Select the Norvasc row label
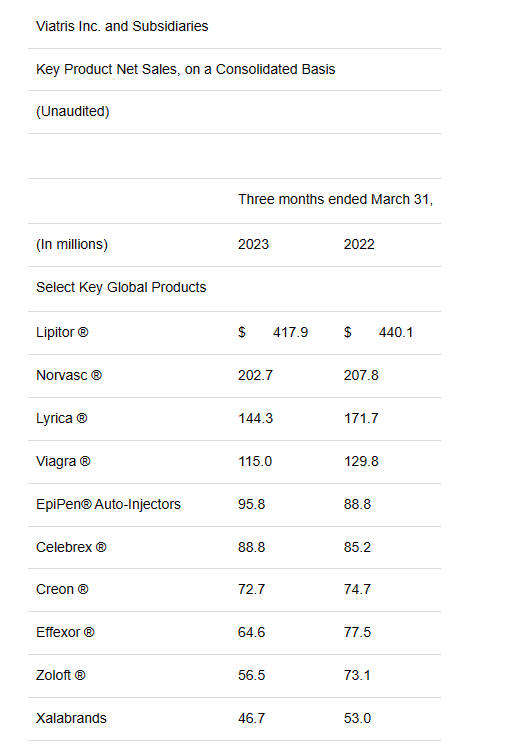The width and height of the screenshot is (506, 750). tap(69, 375)
